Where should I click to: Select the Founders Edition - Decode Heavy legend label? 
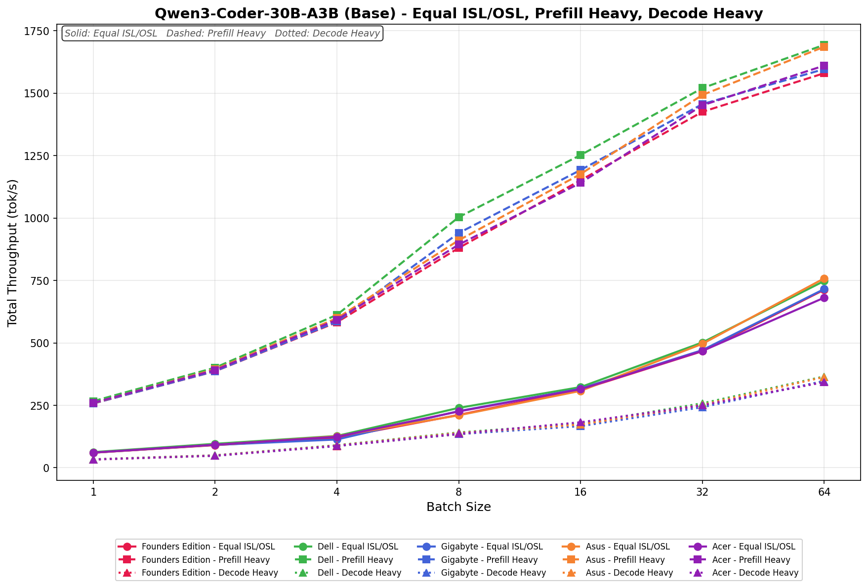(x=209, y=573)
